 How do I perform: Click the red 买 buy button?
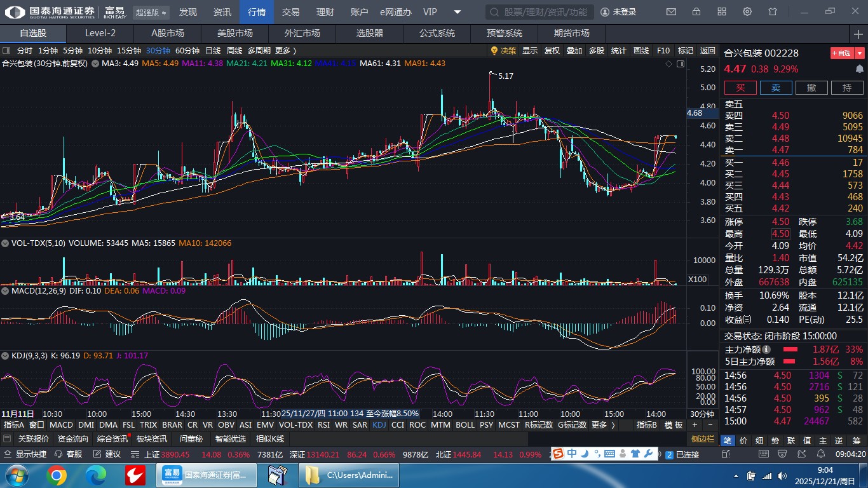[x=740, y=88]
